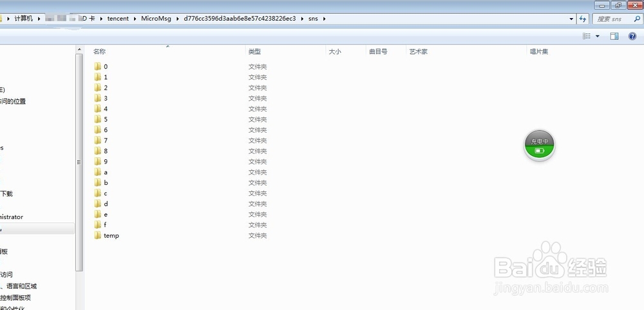The image size is (644, 310).
Task: Sort by 名称 column header
Action: 99,52
